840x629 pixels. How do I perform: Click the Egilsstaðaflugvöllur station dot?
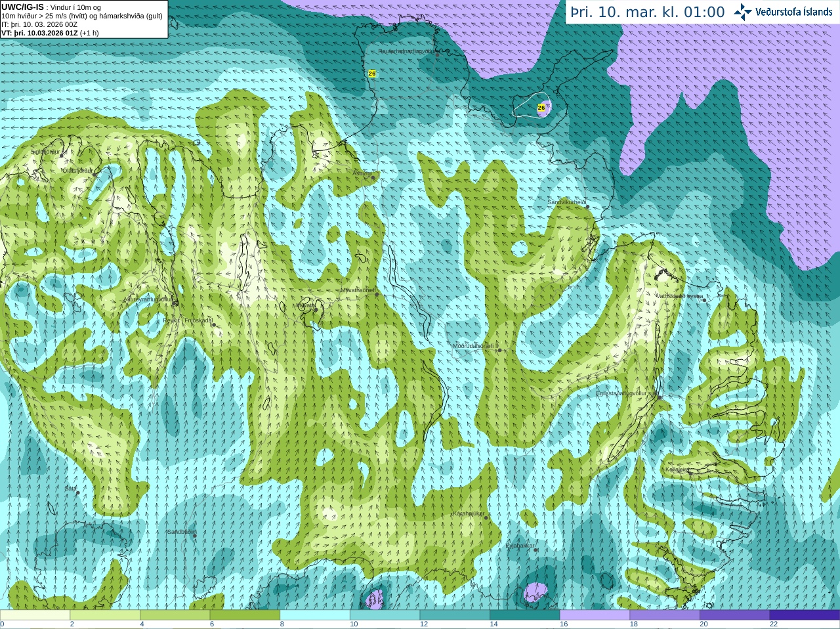point(660,397)
